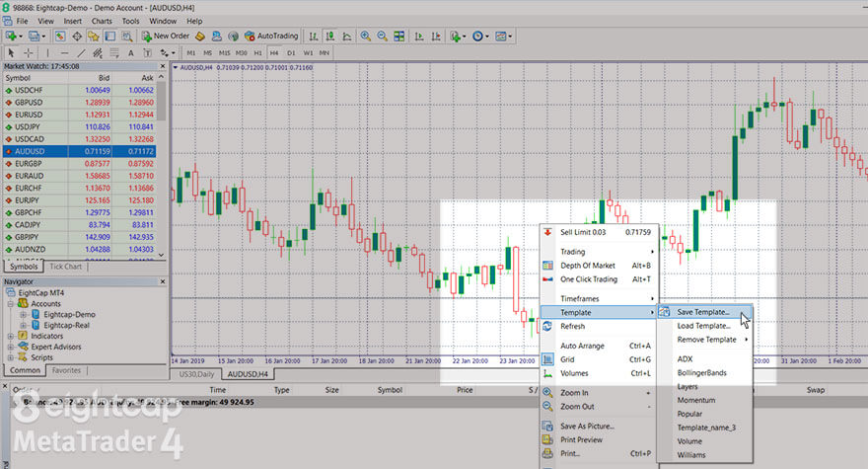Switch chart to line chart icon

point(347,36)
